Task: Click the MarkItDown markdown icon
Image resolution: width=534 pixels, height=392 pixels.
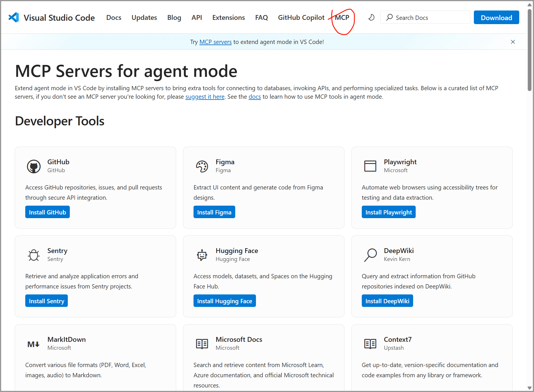Action: [34, 344]
